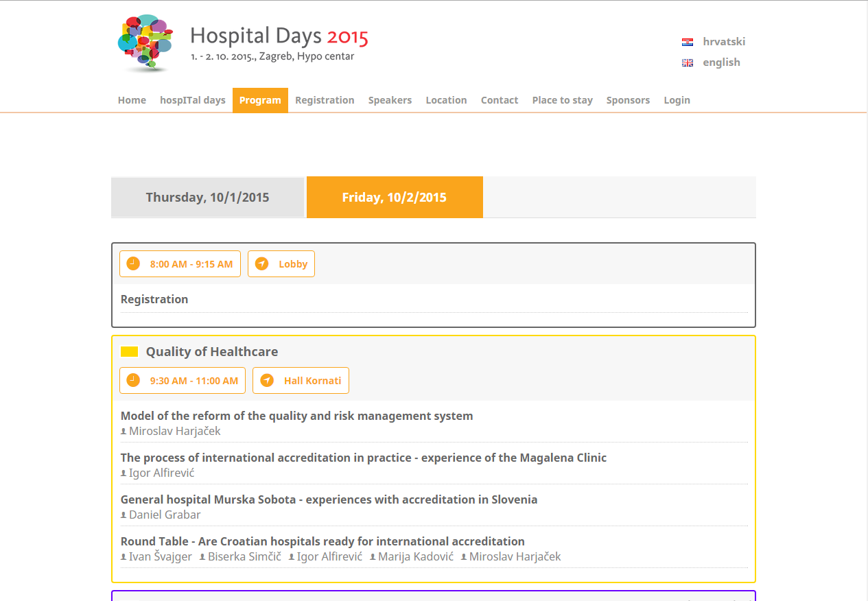
Task: Click clock icon beside 8:00 AM - 9:15 AM
Action: tap(133, 263)
